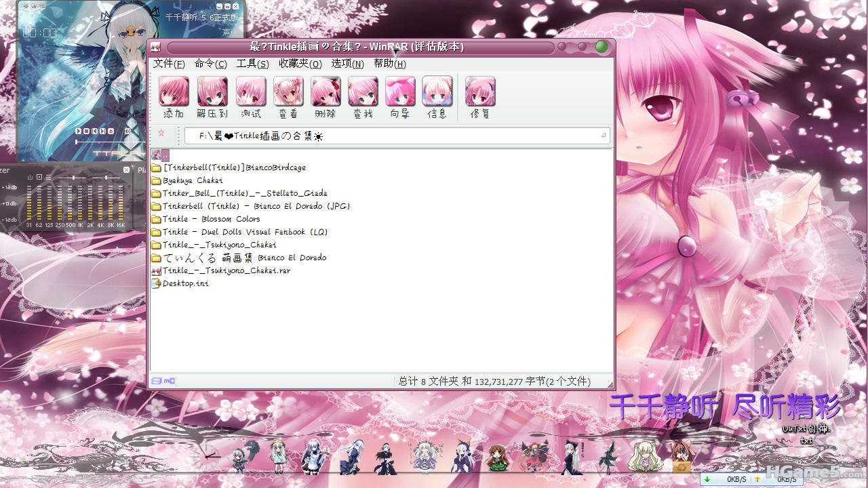Screen dimensions: 868x488
Task: Click the music player top-left menu icon
Action: pyautogui.click(x=26, y=6)
